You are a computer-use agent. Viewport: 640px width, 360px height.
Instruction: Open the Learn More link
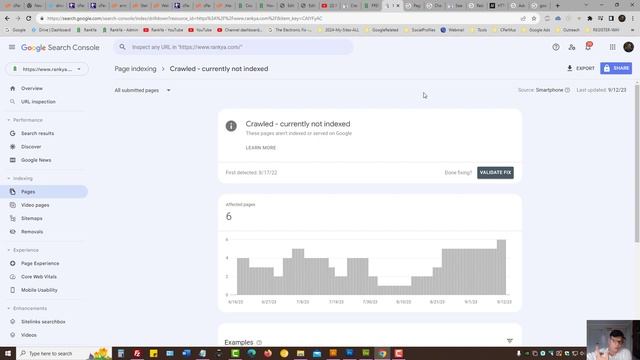pyautogui.click(x=260, y=148)
